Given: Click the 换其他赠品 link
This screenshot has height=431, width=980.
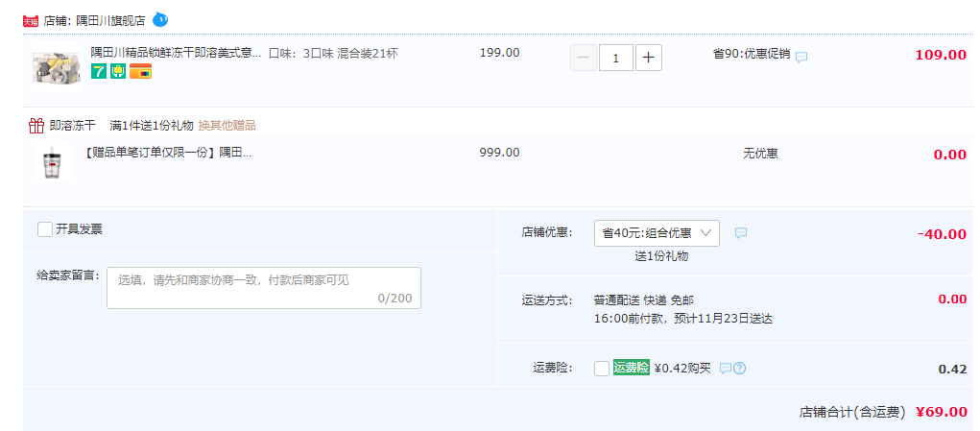Looking at the screenshot, I should click(227, 126).
